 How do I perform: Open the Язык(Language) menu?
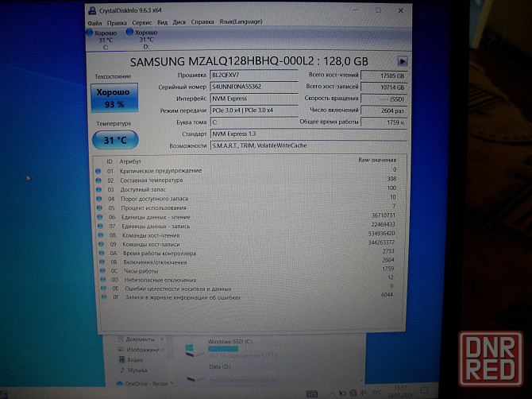coord(241,21)
